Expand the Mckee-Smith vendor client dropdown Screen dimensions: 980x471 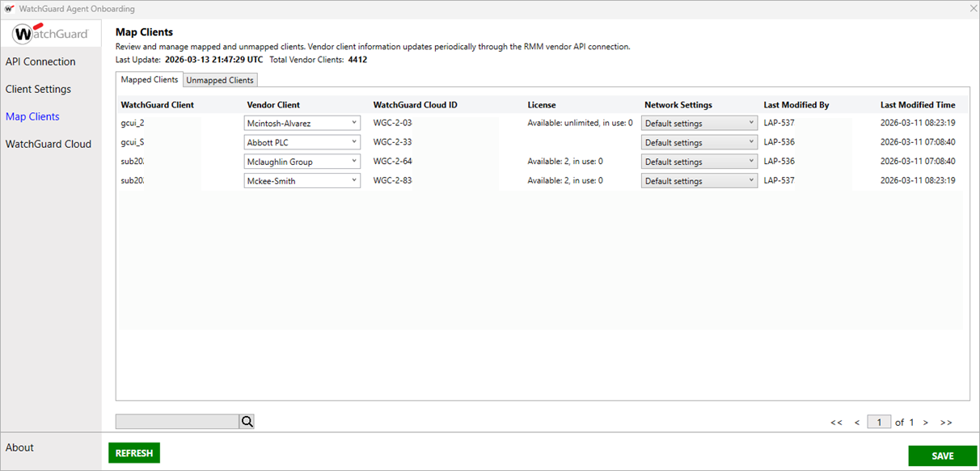pyautogui.click(x=302, y=181)
